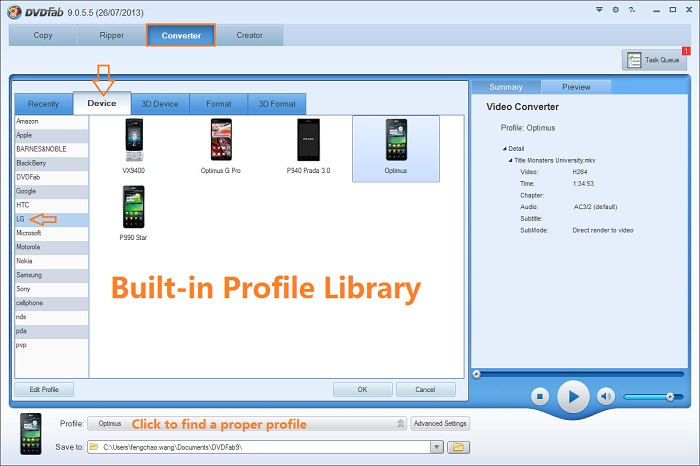This screenshot has width=700, height=466.
Task: Select cellphone in the brand list
Action: coord(51,303)
